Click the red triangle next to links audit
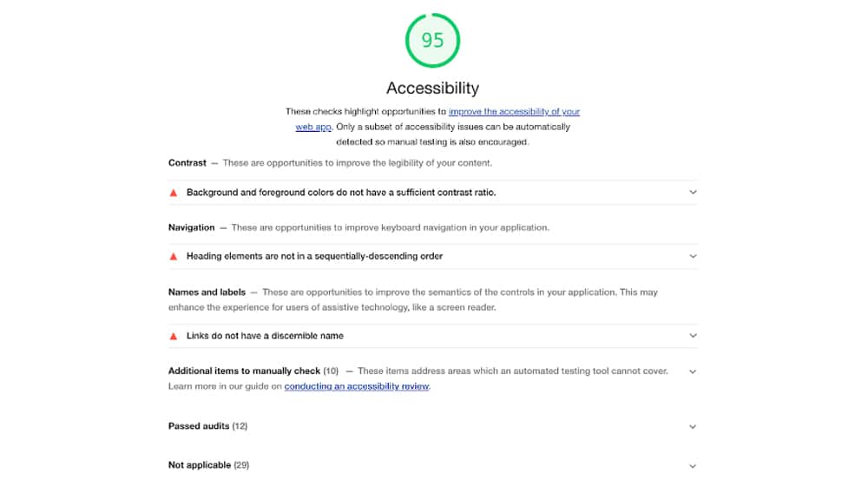Screen dimensions: 868x486 point(174,336)
